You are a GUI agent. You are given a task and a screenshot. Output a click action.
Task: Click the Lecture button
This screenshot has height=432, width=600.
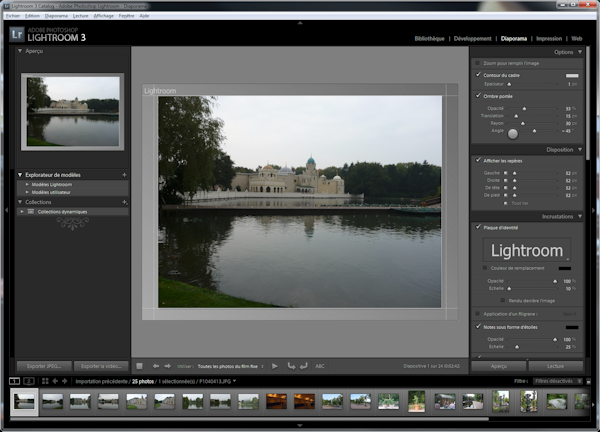point(554,367)
